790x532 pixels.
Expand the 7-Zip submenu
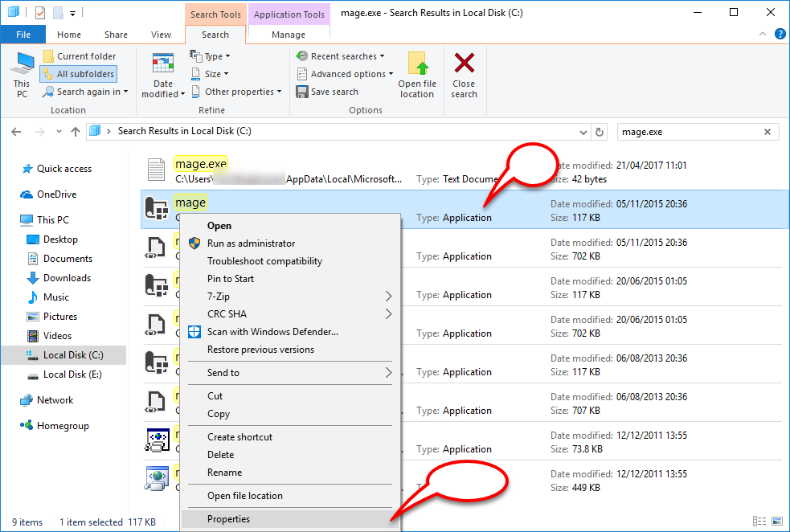pos(290,297)
